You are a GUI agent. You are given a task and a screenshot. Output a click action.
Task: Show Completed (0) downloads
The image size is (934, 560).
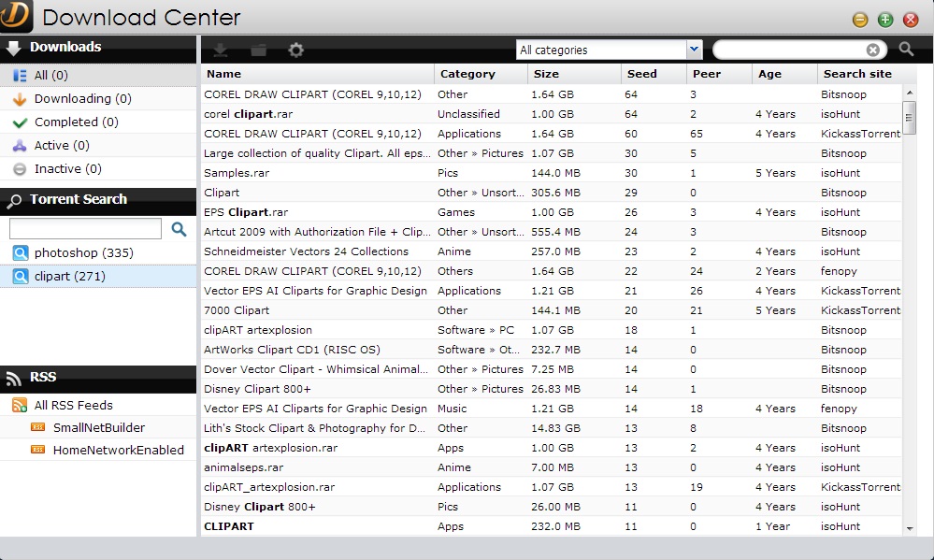pos(98,122)
